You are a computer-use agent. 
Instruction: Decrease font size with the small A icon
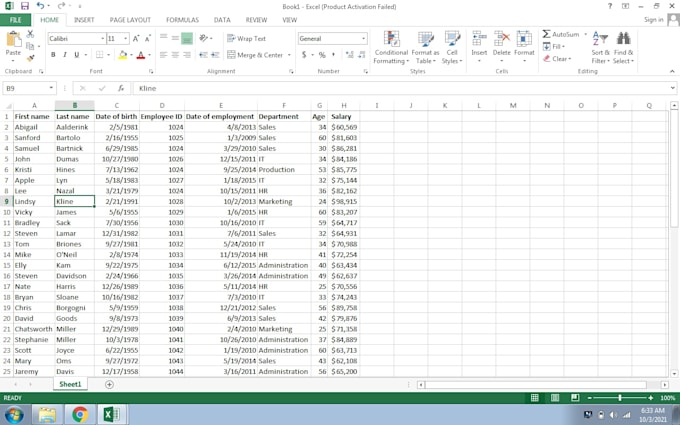(147, 39)
